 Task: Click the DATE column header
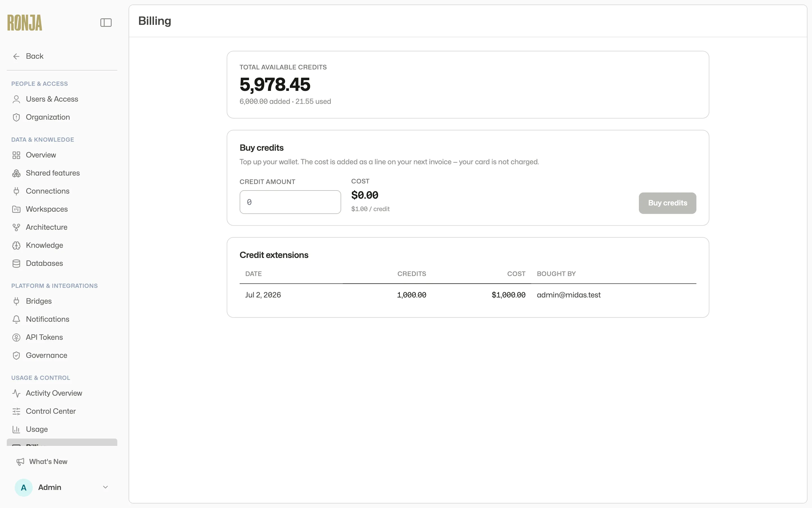pyautogui.click(x=253, y=274)
